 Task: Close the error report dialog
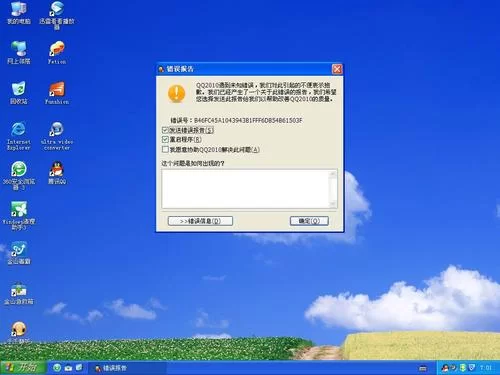[x=337, y=69]
